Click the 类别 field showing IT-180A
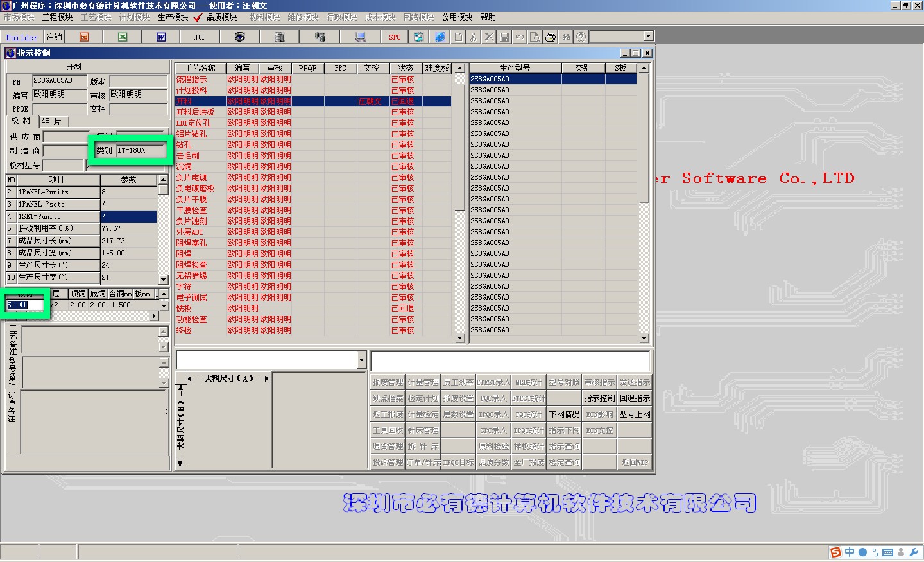 pos(140,150)
